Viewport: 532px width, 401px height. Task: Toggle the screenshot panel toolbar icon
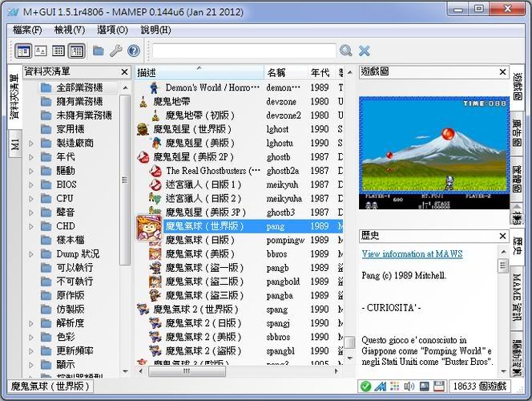tap(41, 51)
